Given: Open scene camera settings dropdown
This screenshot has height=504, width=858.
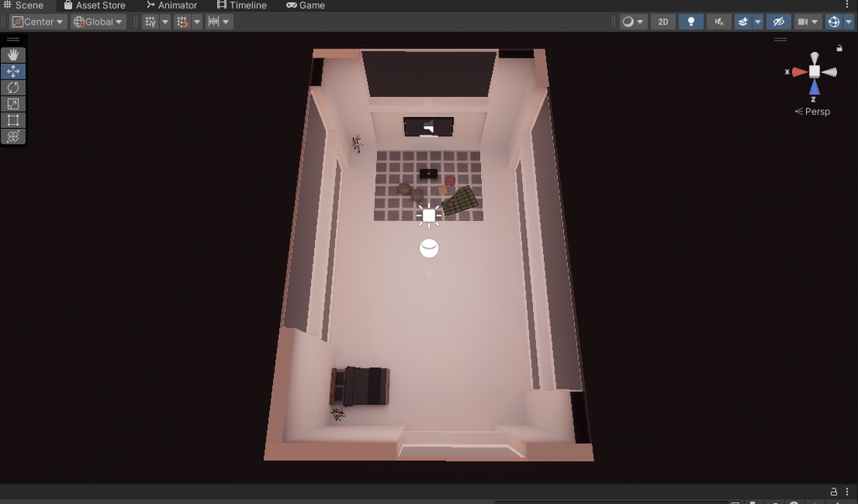Looking at the screenshot, I should click(808, 22).
